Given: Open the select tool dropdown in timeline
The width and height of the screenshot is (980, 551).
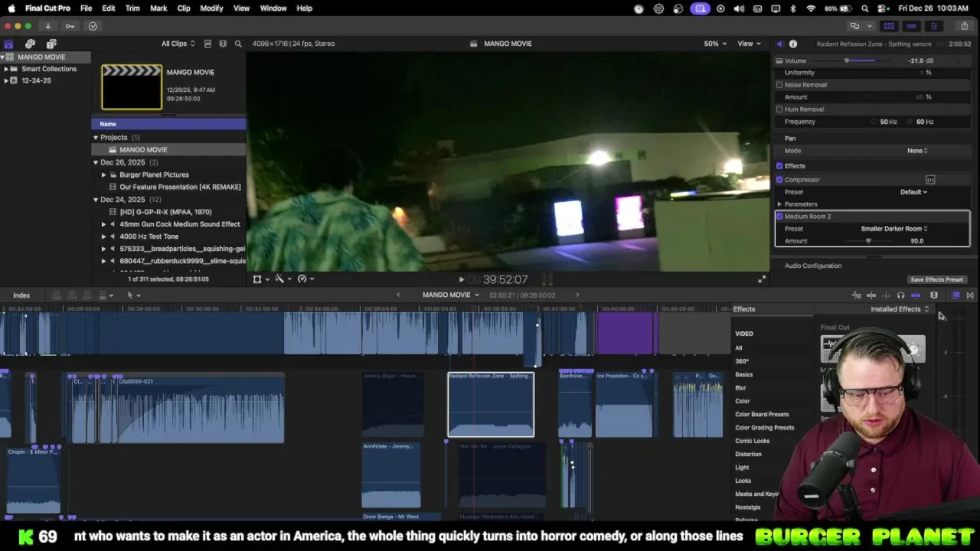Looking at the screenshot, I should pos(133,295).
